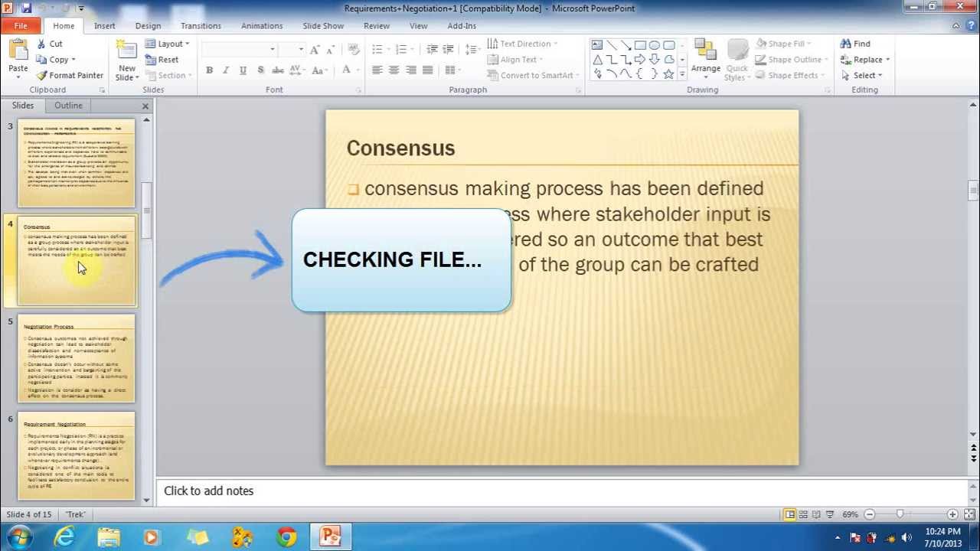Click the Increase Font Size icon
The image size is (980, 551).
pos(316,49)
